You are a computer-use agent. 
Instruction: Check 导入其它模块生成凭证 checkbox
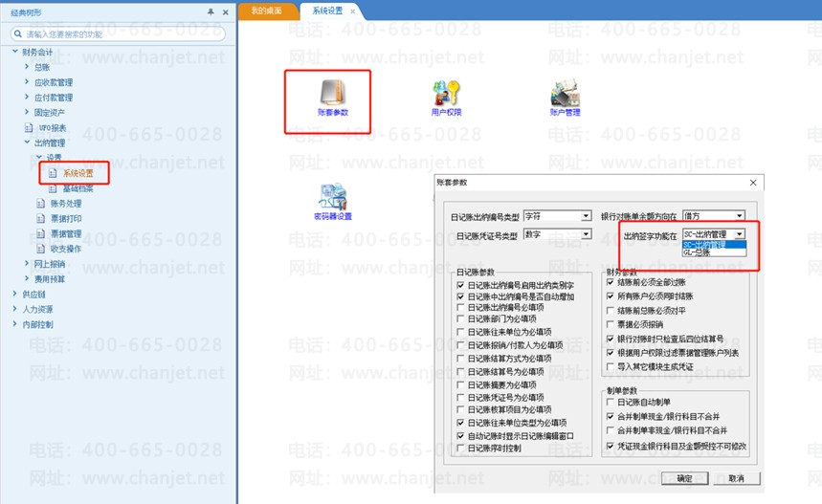coord(611,366)
